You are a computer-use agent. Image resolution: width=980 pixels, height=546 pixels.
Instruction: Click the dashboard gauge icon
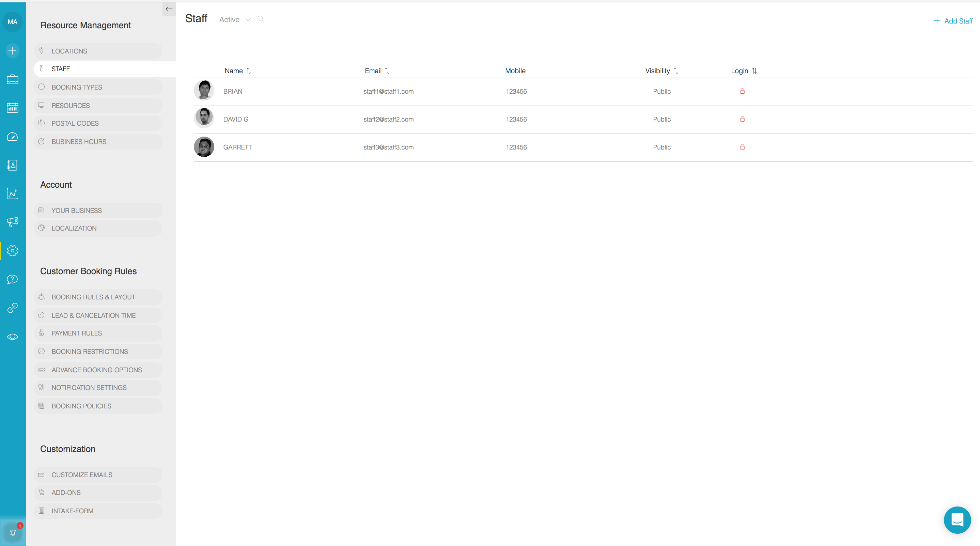coord(13,137)
